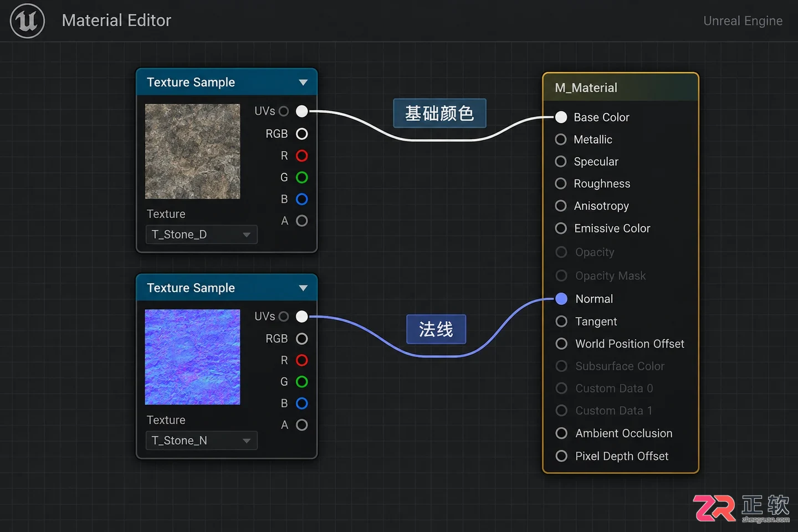Viewport: 798px width, 532px height.
Task: Click the Base Color input pin
Action: tap(561, 117)
